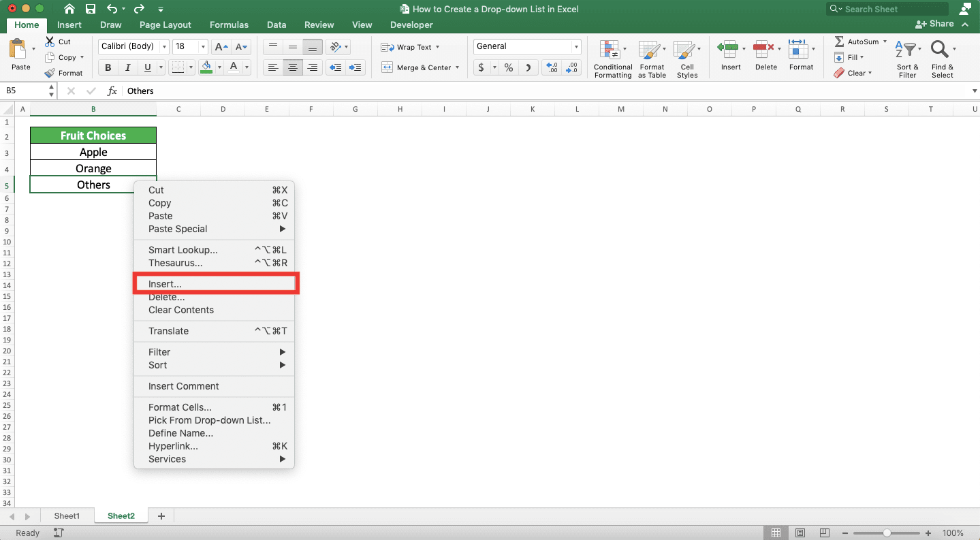This screenshot has height=540, width=980.
Task: Increase decimal places
Action: [x=552, y=67]
